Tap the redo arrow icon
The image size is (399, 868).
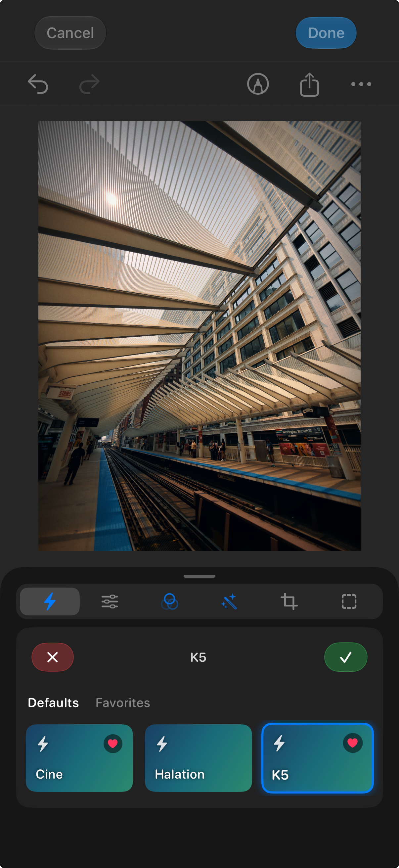click(90, 84)
